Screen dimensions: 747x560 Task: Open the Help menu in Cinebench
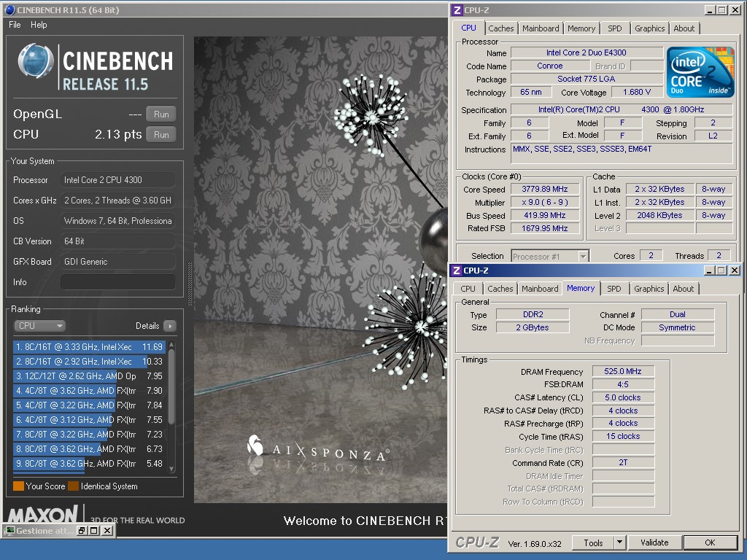(x=39, y=25)
